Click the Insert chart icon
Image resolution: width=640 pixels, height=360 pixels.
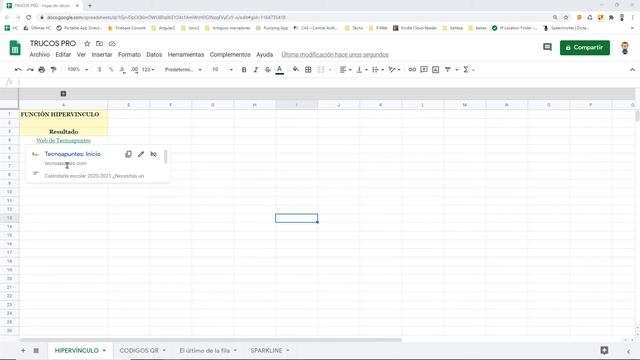click(436, 70)
